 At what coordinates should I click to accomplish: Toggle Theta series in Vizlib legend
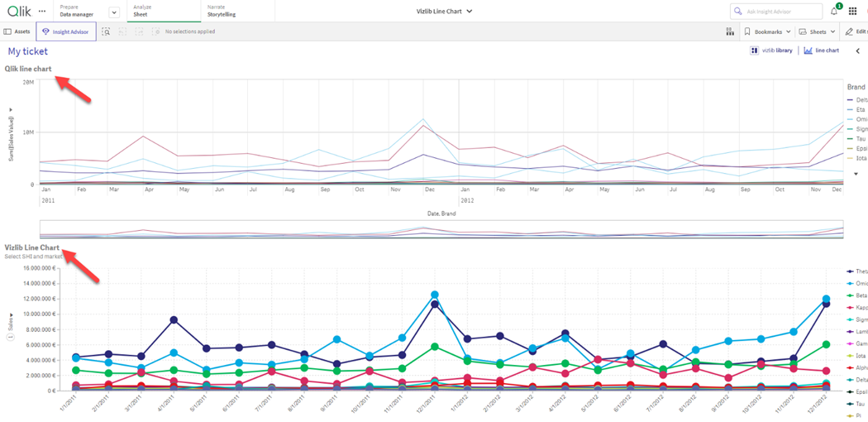857,271
